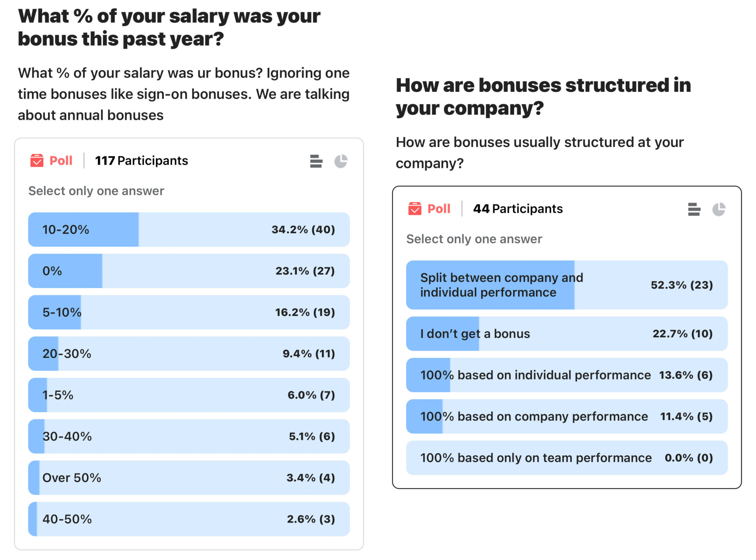Viewport: 756px width, 560px height.
Task: Click the "117 Participants" label
Action: pos(141,160)
